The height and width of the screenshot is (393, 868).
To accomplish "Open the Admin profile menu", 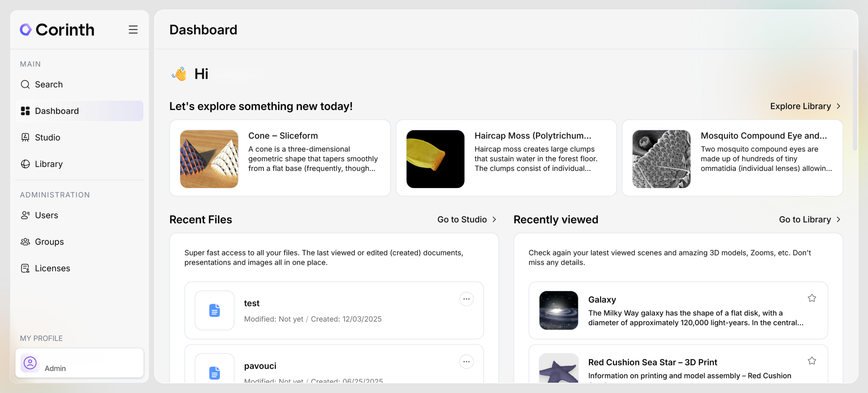I will click(79, 363).
